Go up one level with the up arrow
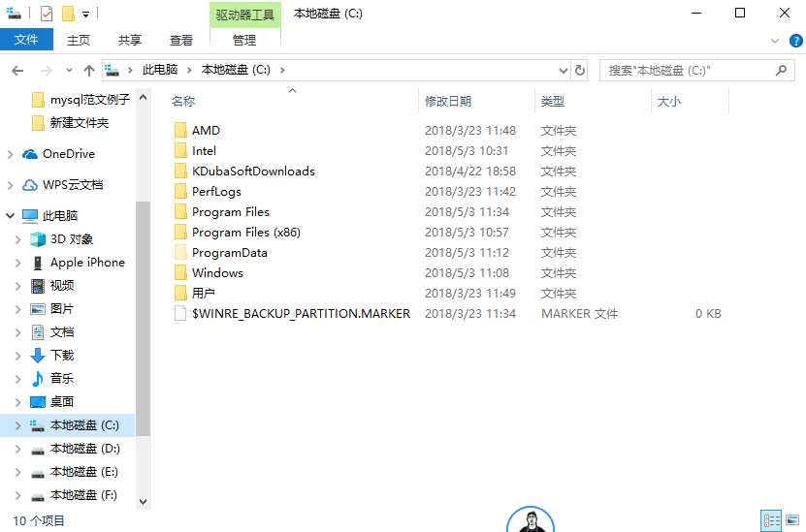 pyautogui.click(x=89, y=71)
